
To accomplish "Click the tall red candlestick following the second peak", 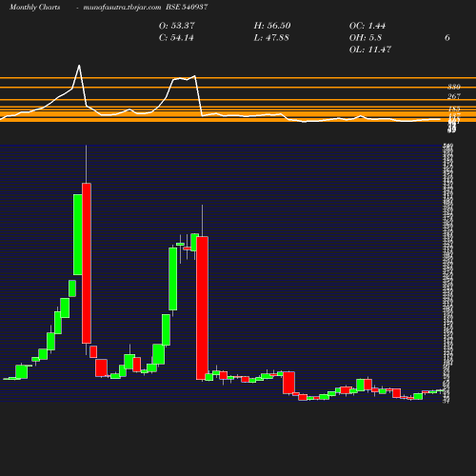I will pos(202,307).
